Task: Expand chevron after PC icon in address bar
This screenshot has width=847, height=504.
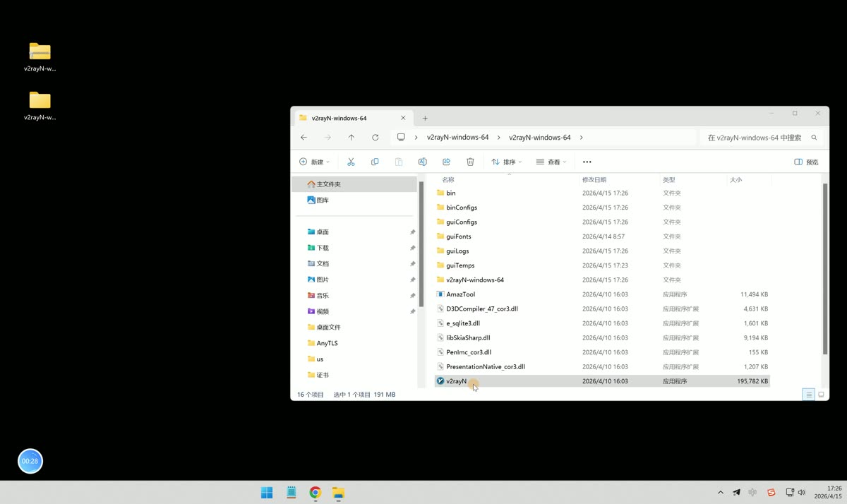Action: [x=416, y=138]
